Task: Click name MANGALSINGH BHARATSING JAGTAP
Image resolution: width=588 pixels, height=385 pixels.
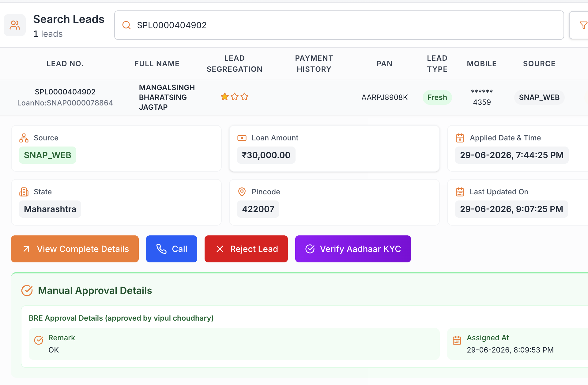Action: 167,97
